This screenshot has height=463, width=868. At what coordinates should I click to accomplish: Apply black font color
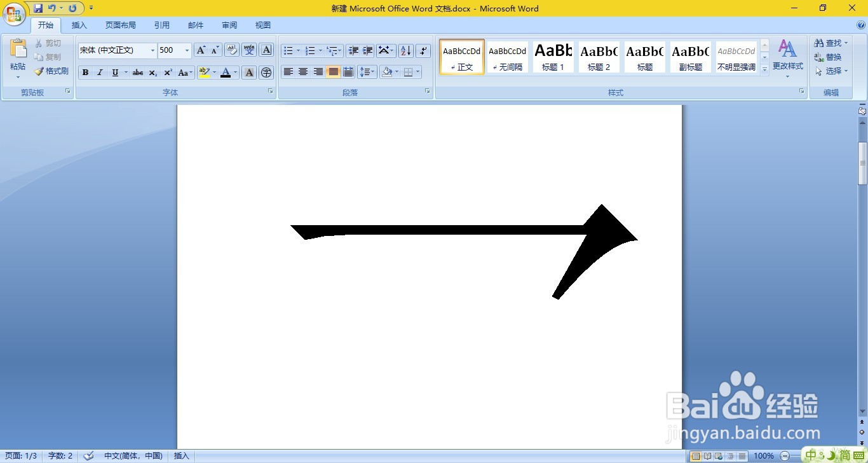pos(226,73)
